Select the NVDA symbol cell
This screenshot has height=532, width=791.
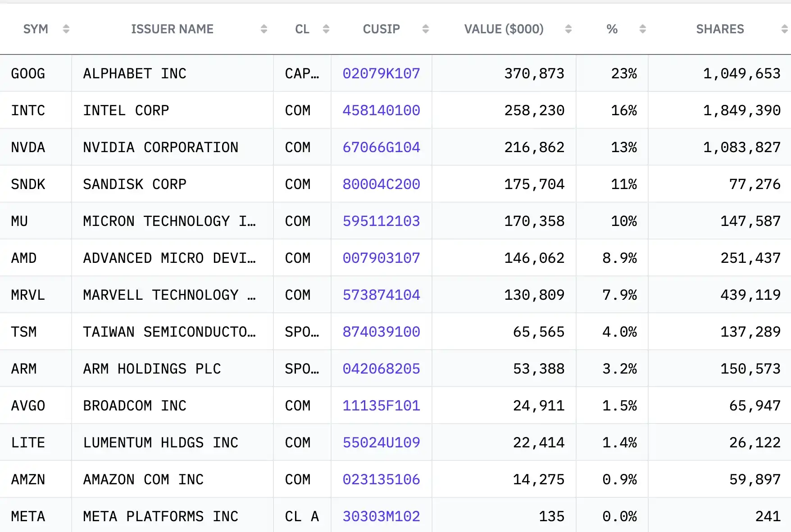[x=36, y=147]
